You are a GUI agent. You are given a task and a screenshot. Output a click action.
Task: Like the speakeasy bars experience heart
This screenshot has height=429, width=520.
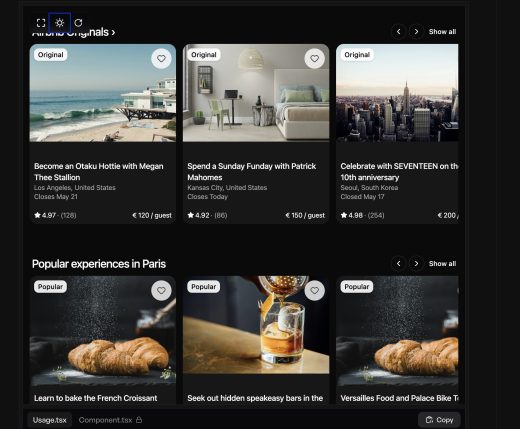tap(314, 291)
